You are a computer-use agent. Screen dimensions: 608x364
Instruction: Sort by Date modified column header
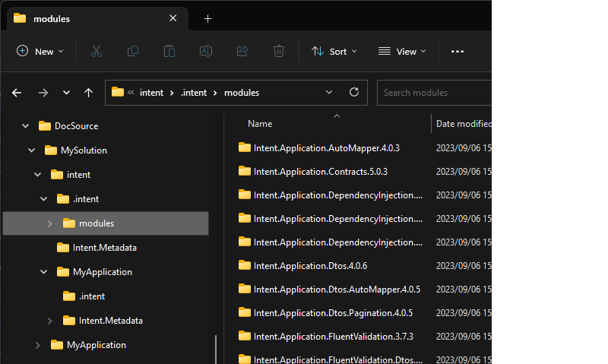point(464,124)
